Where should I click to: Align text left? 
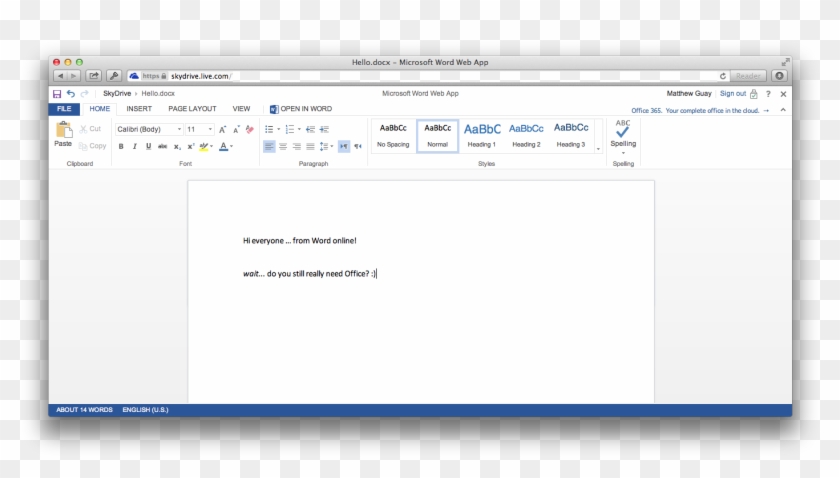[x=269, y=146]
